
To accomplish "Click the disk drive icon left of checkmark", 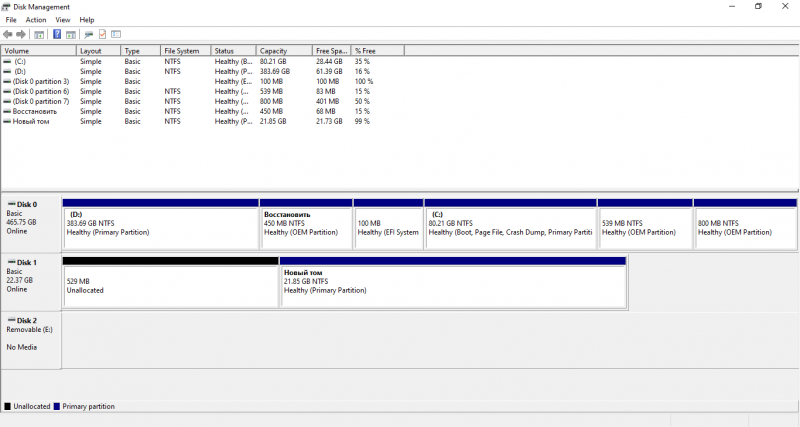I will (x=89, y=34).
